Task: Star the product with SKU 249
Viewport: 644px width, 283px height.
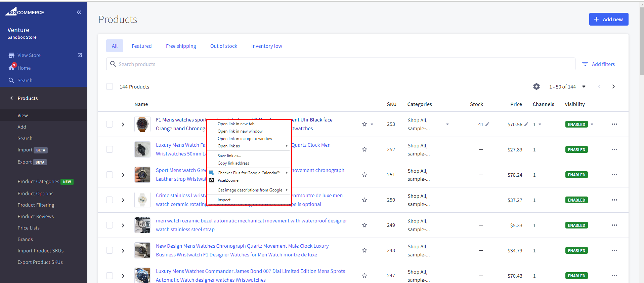Action: (364, 225)
